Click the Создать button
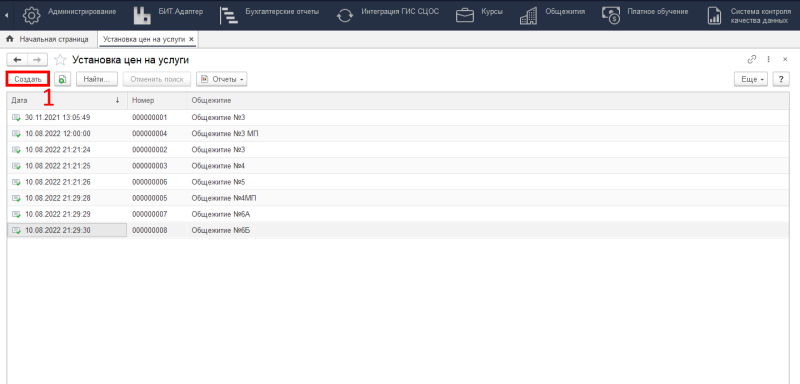This screenshot has height=384, width=800. point(28,80)
